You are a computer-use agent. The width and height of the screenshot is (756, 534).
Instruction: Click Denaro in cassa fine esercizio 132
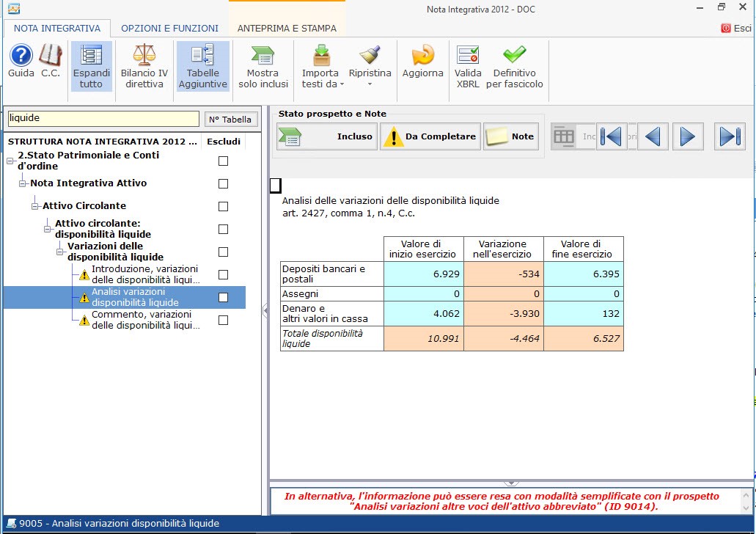click(x=584, y=313)
